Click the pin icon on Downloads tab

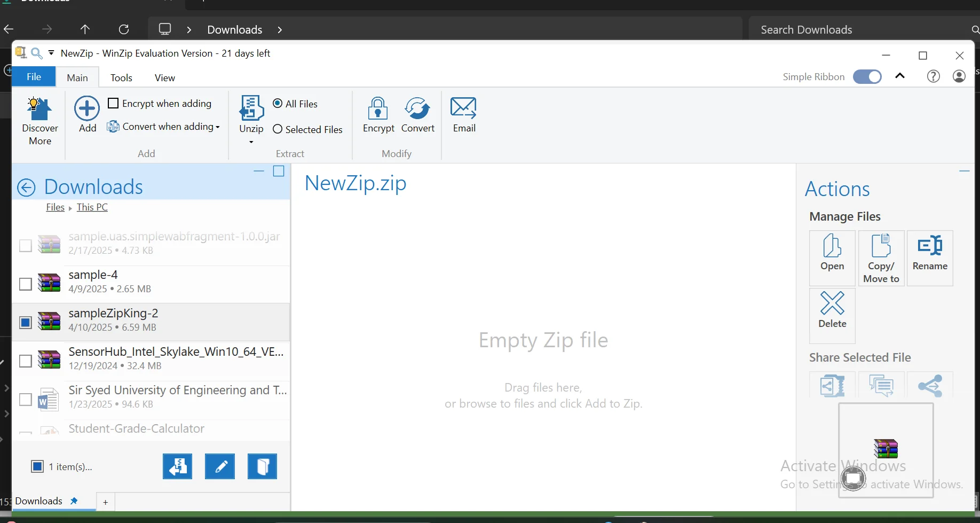coord(74,501)
